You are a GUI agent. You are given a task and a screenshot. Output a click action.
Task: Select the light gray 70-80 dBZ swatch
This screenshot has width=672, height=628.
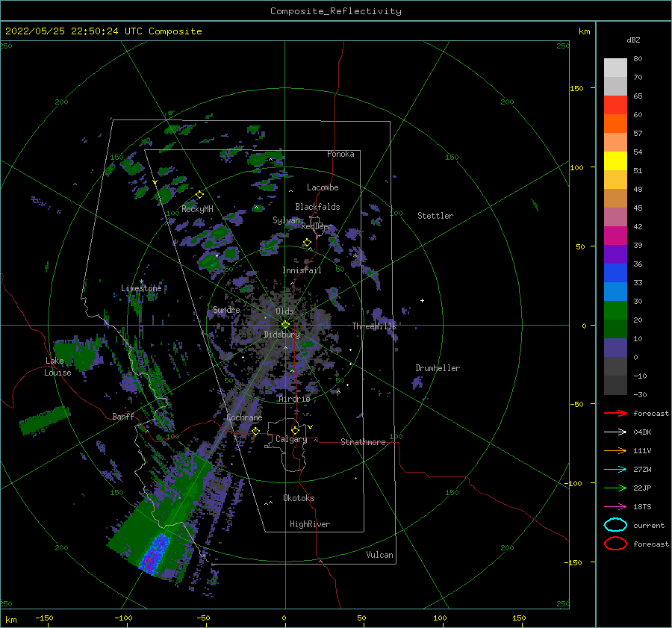615,68
